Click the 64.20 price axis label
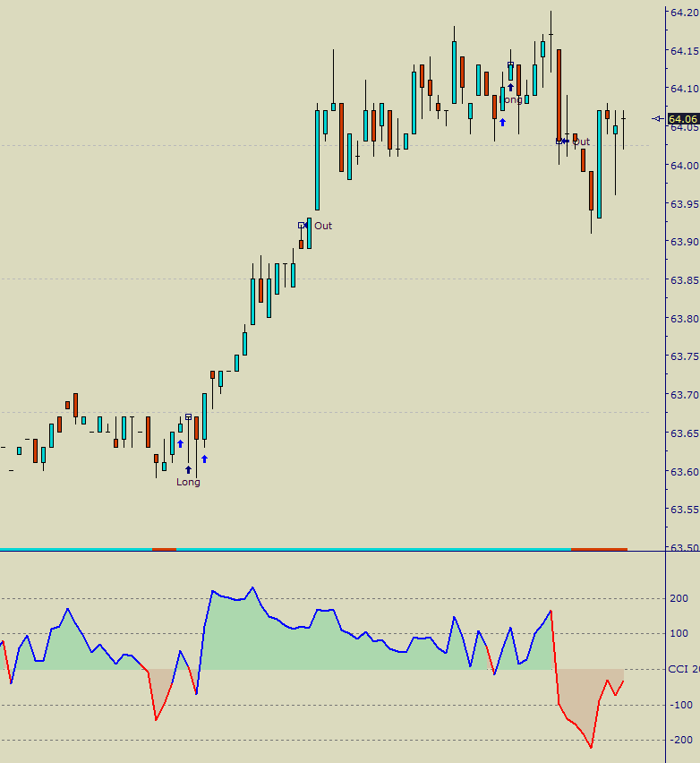Screen dimensions: 700x763 point(683,12)
